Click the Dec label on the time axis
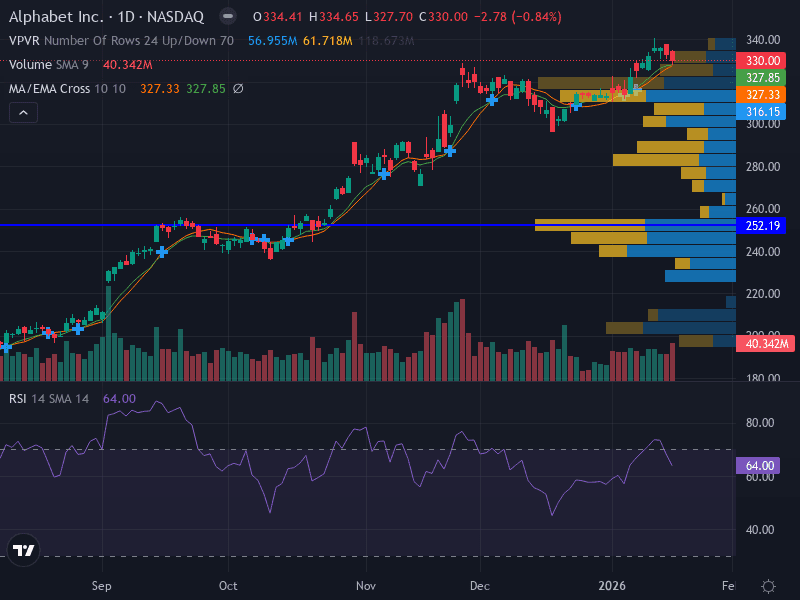The image size is (800, 600). click(x=480, y=586)
